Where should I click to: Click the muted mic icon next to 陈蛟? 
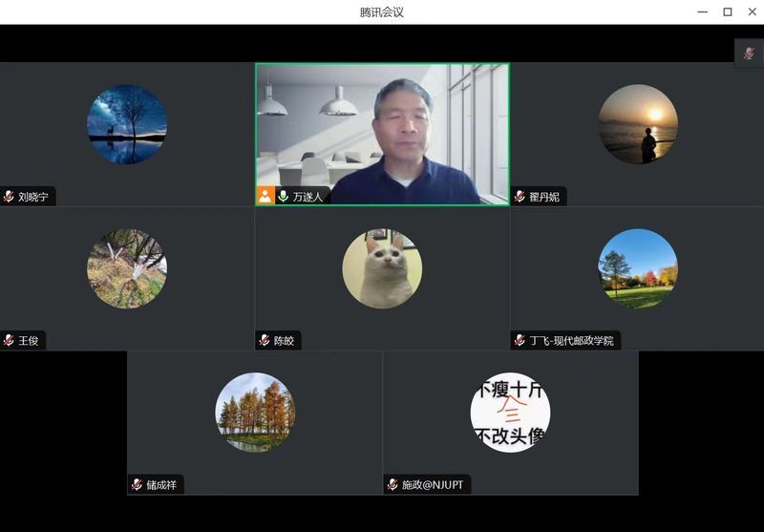point(265,340)
